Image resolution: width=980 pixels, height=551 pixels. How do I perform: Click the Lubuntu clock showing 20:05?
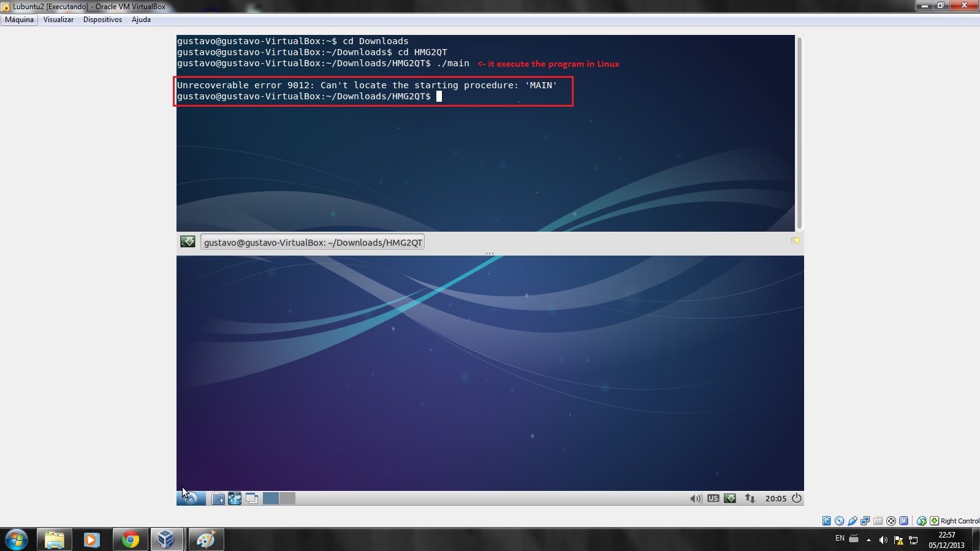[776, 498]
